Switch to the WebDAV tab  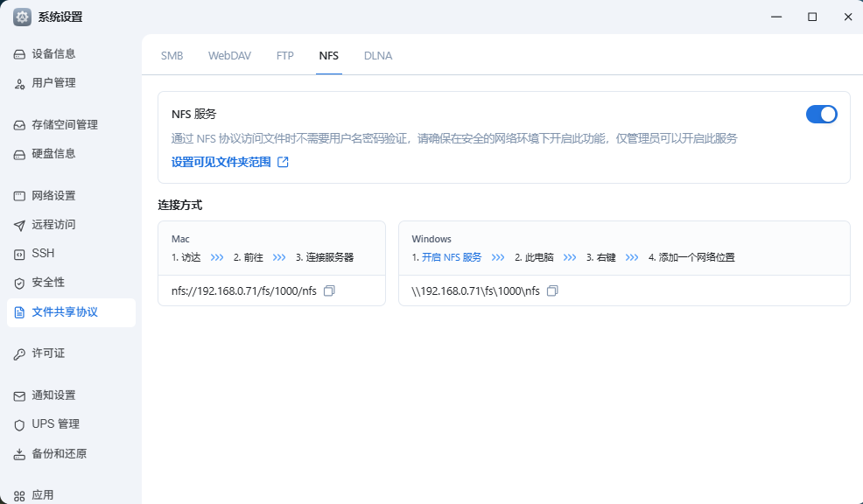[x=229, y=55]
